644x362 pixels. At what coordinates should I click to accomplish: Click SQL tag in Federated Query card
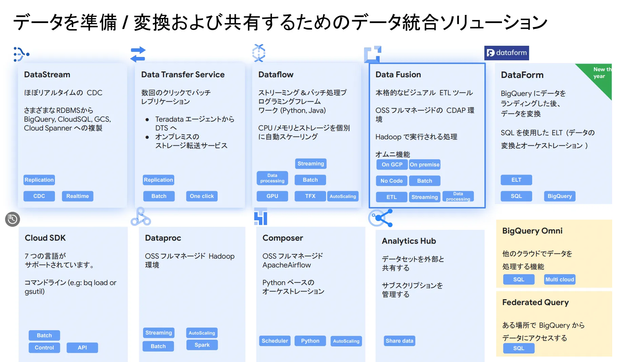click(519, 348)
